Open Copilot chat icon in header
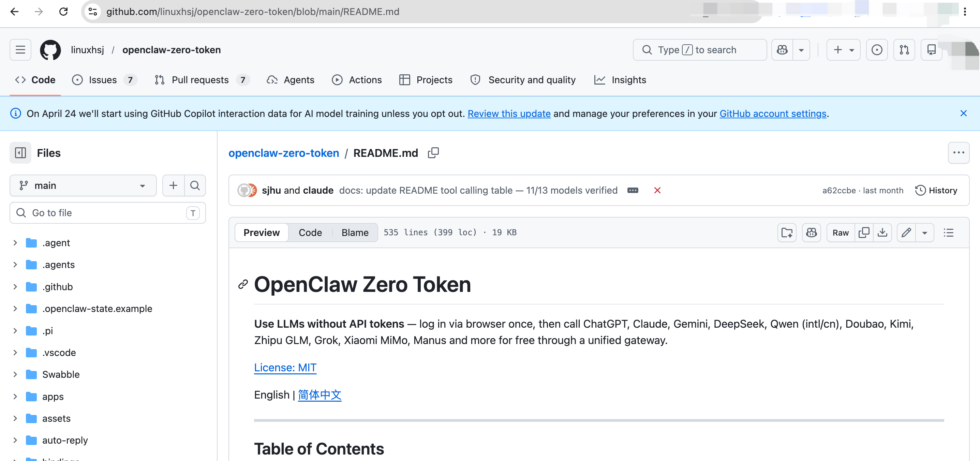Viewport: 980px width, 461px height. pyautogui.click(x=782, y=50)
